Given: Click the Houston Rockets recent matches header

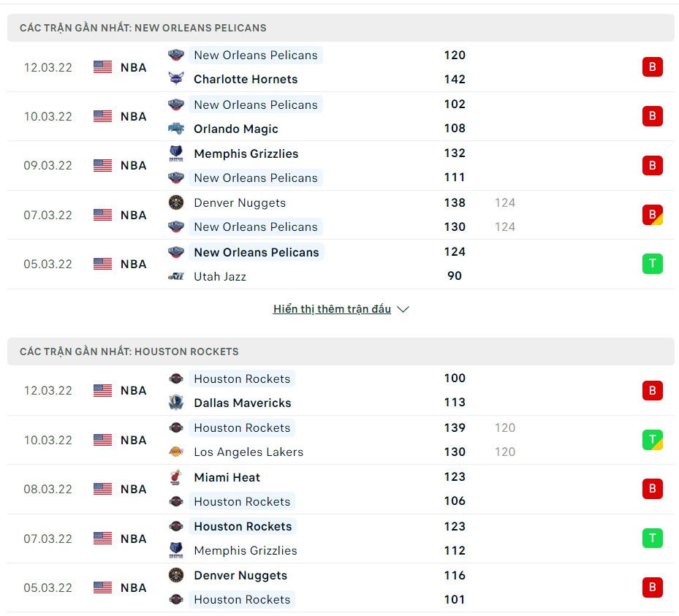Looking at the screenshot, I should pos(129,351).
